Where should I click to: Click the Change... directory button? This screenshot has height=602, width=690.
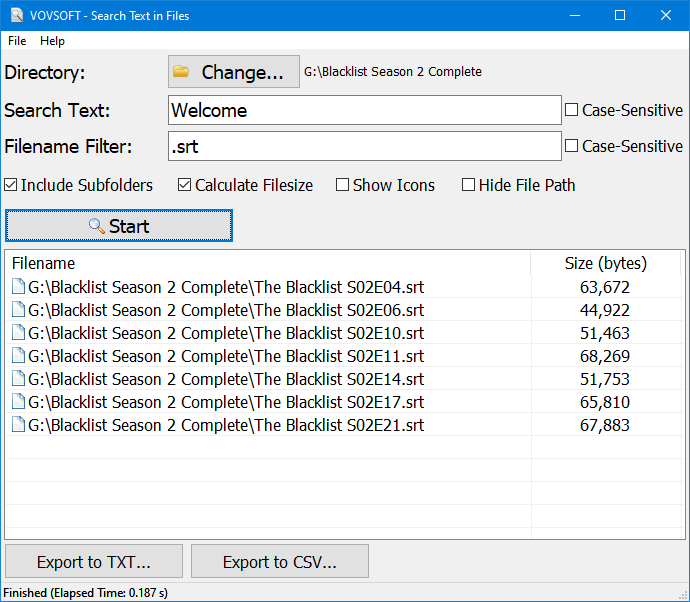tap(234, 72)
